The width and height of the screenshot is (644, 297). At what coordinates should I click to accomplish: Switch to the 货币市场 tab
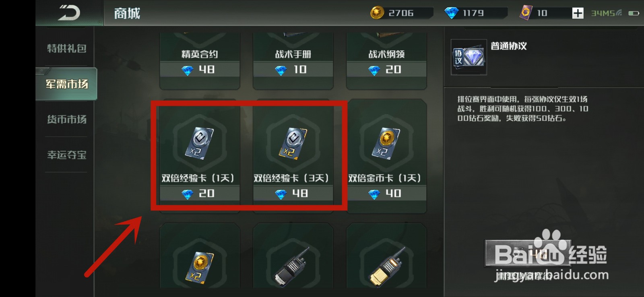[66, 119]
